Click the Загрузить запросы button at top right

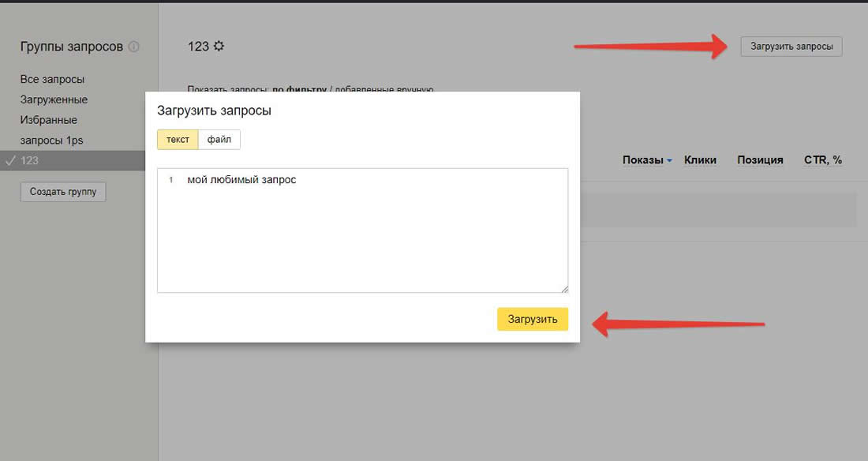(791, 47)
